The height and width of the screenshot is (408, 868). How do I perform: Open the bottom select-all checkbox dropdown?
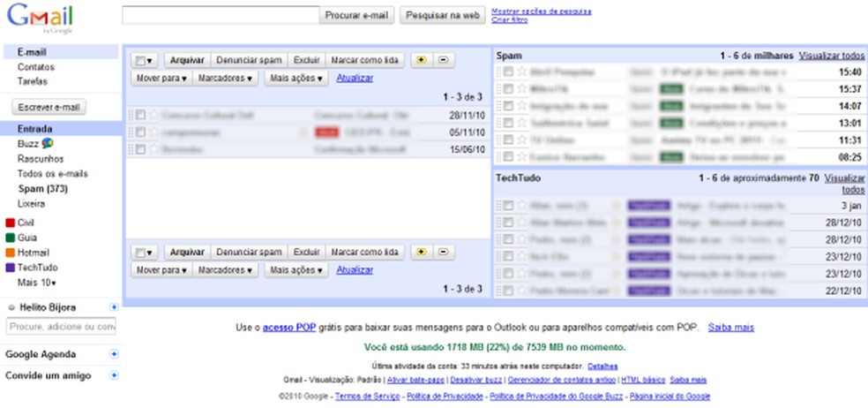tap(145, 252)
